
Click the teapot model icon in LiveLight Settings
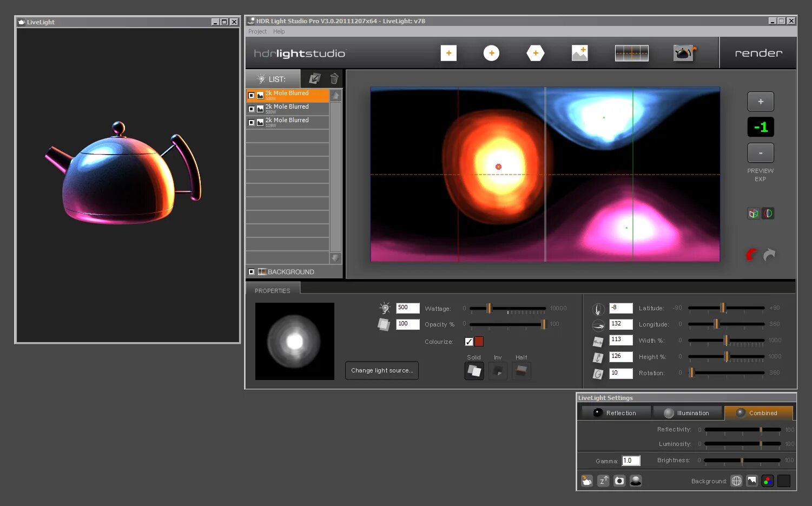(x=587, y=481)
